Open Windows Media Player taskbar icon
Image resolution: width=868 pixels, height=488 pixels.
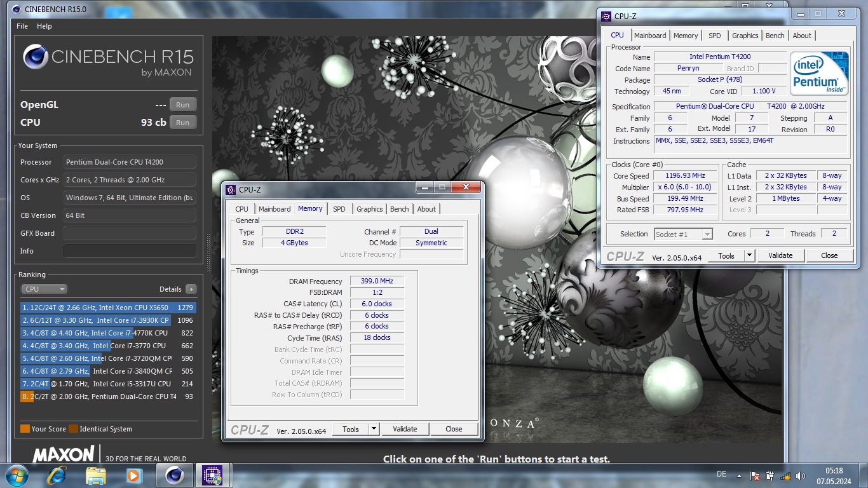(x=133, y=475)
